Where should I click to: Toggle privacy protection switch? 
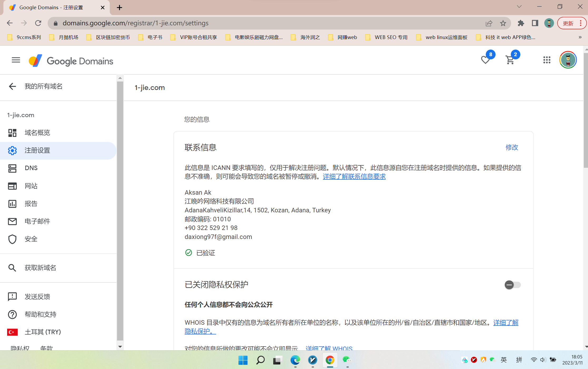512,285
